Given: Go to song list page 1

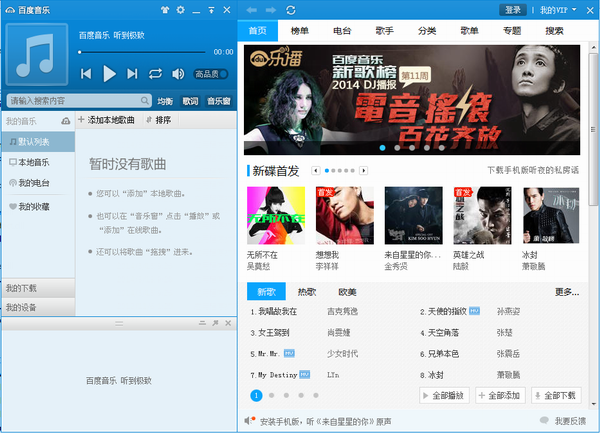Looking at the screenshot, I should coord(256,395).
